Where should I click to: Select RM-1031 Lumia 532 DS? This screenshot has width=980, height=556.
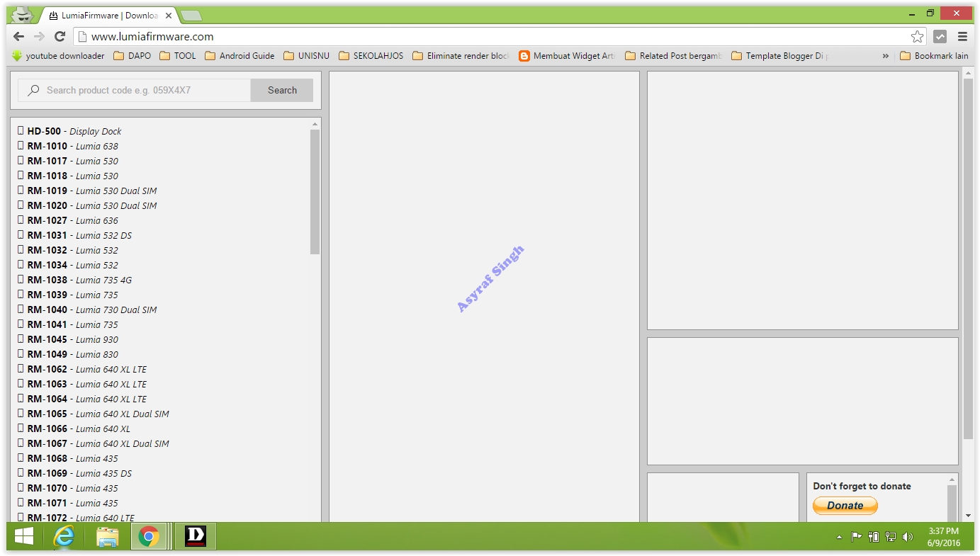(x=74, y=235)
